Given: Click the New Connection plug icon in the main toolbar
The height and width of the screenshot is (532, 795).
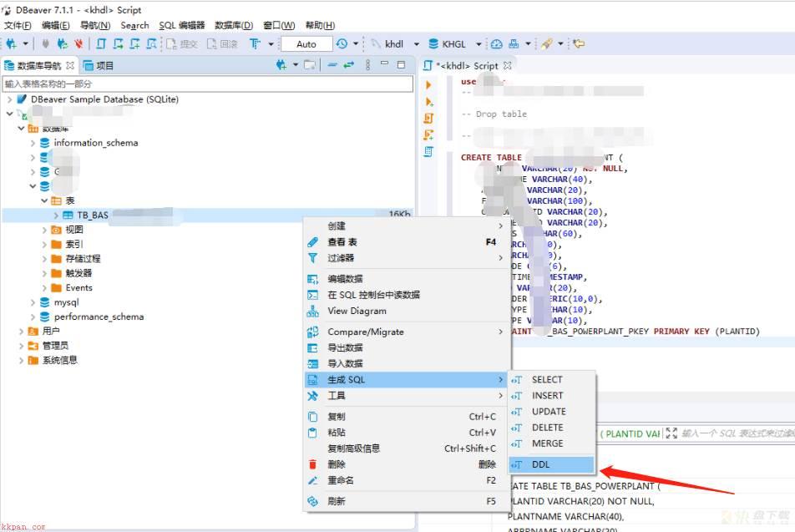Looking at the screenshot, I should pos(11,43).
